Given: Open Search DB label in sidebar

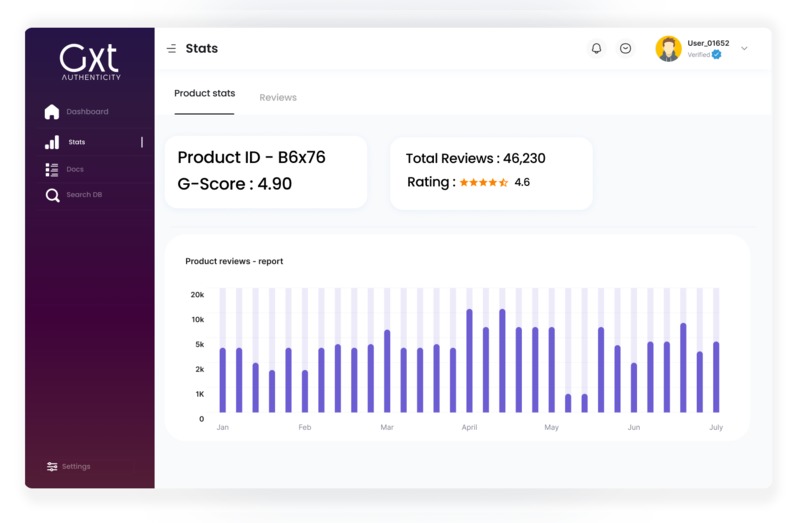Looking at the screenshot, I should pyautogui.click(x=84, y=194).
